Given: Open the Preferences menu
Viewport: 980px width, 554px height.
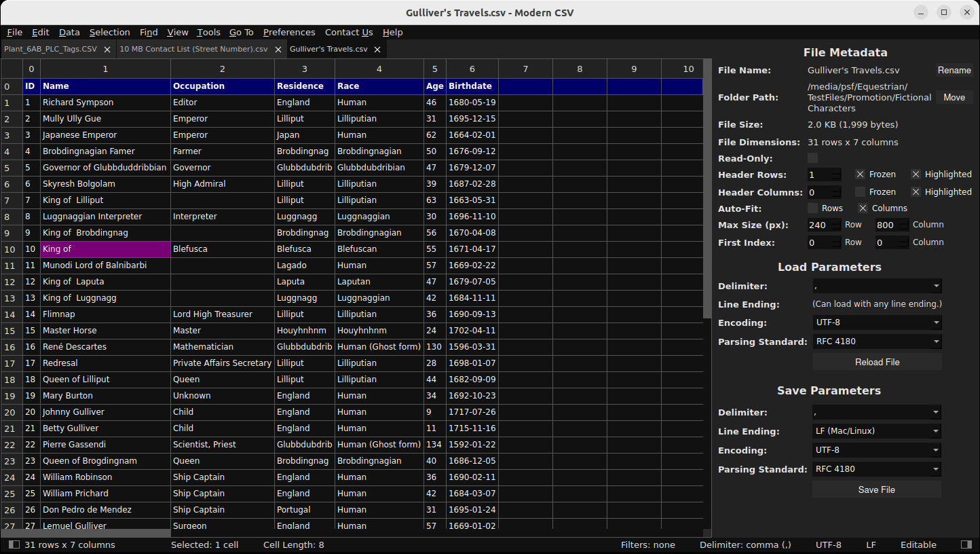Looking at the screenshot, I should coord(289,33).
